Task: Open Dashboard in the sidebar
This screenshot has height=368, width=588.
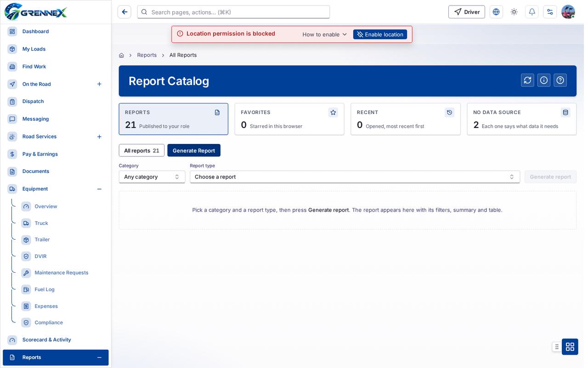Action: coord(56,31)
